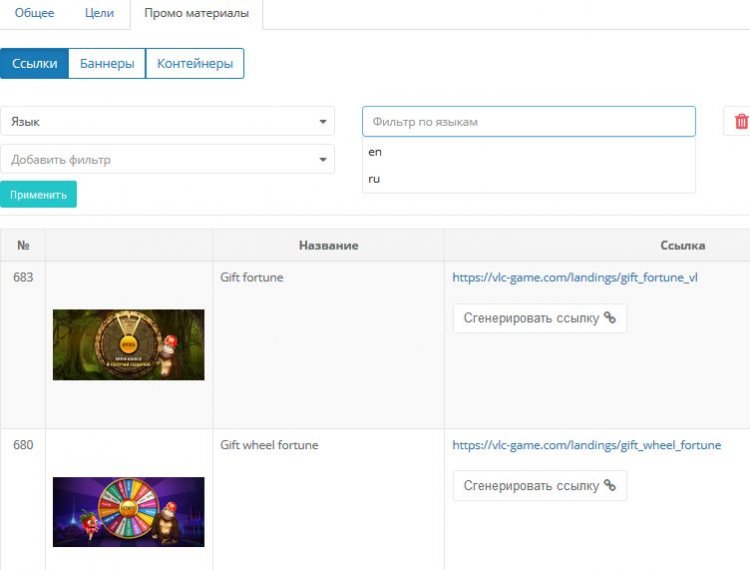
Task: Click the Gift fortune banner thumbnail
Action: tap(128, 344)
